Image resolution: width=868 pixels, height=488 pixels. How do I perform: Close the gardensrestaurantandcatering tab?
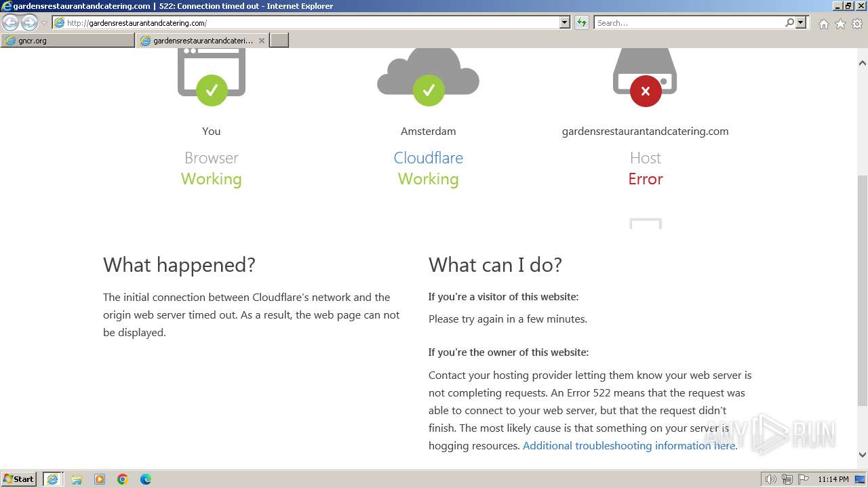click(x=262, y=41)
